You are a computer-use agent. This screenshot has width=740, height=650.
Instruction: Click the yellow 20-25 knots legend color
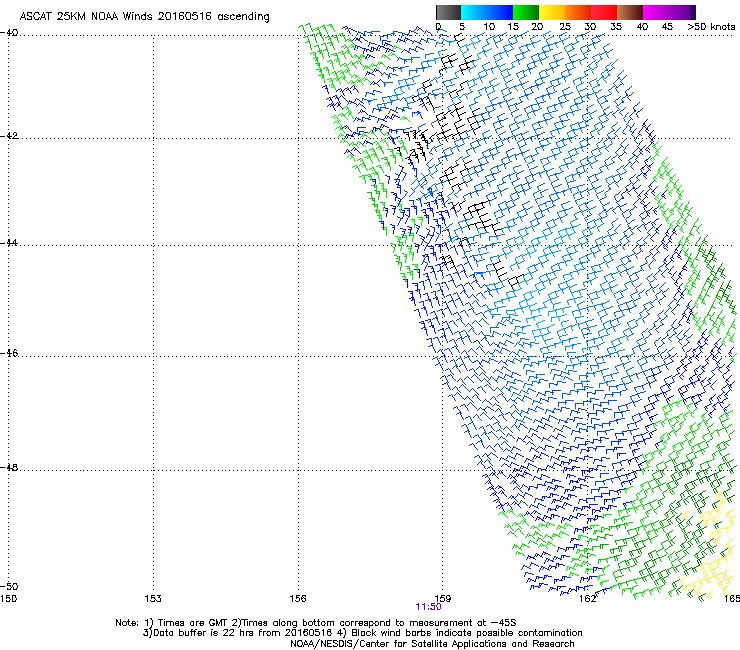[552, 12]
